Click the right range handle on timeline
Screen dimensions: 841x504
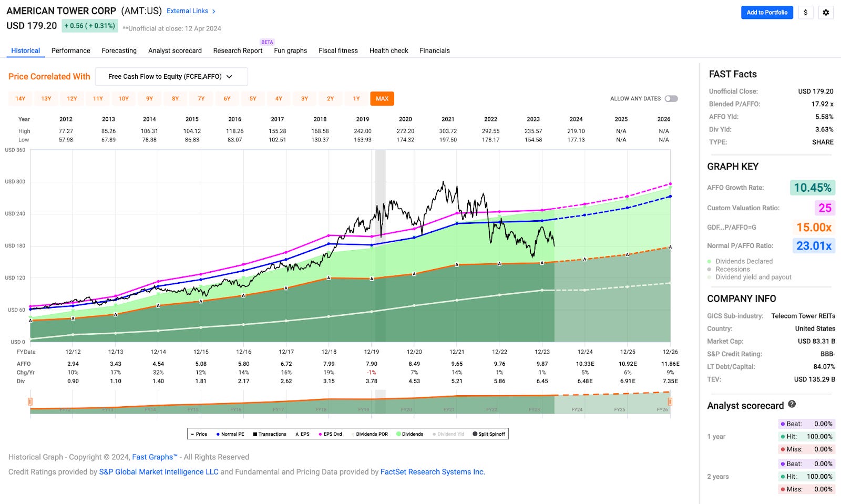point(670,402)
